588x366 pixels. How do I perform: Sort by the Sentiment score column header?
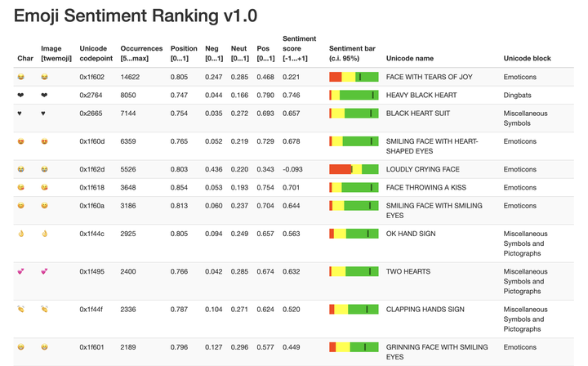pyautogui.click(x=299, y=48)
